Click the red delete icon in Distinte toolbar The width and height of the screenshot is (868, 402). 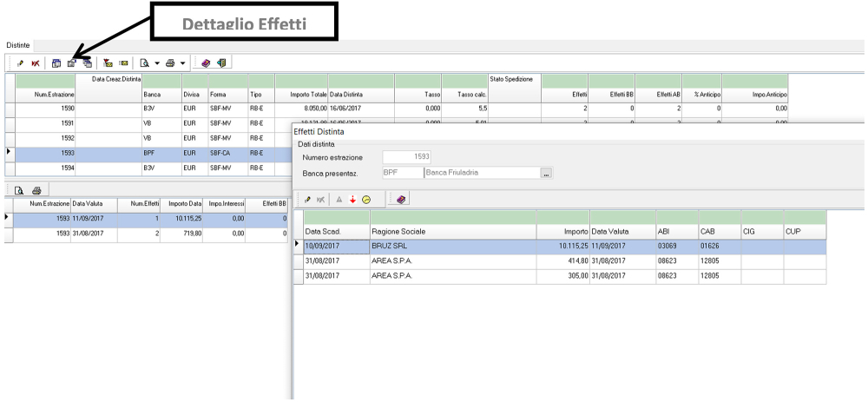36,63
